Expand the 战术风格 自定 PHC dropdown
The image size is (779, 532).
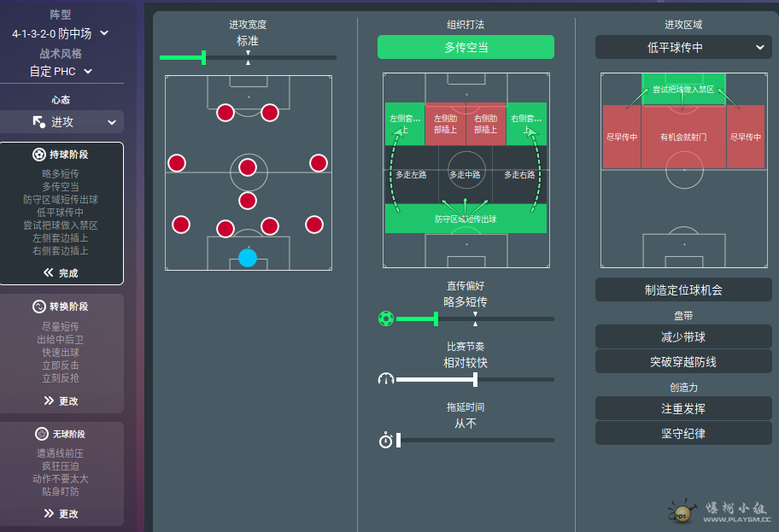[61, 71]
